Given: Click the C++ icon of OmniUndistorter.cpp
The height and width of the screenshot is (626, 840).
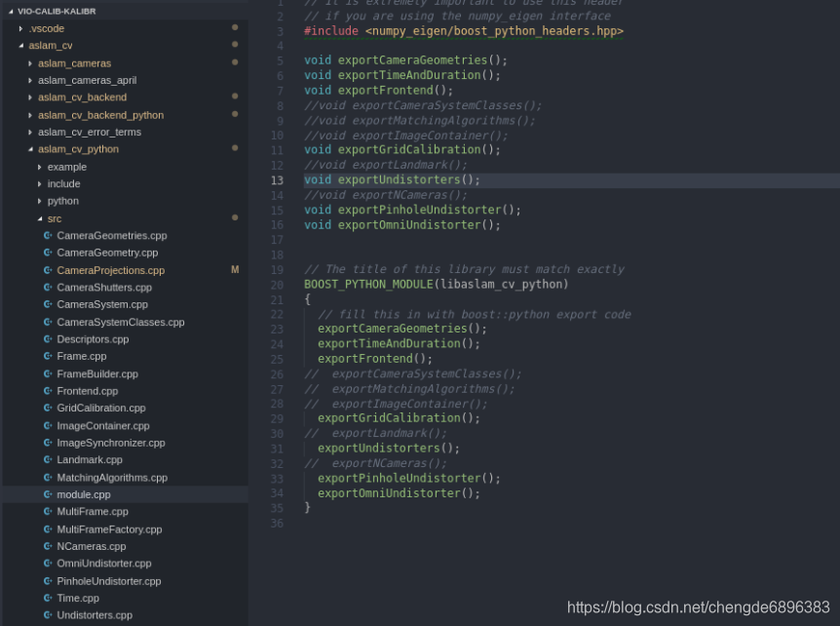Looking at the screenshot, I should point(48,564).
